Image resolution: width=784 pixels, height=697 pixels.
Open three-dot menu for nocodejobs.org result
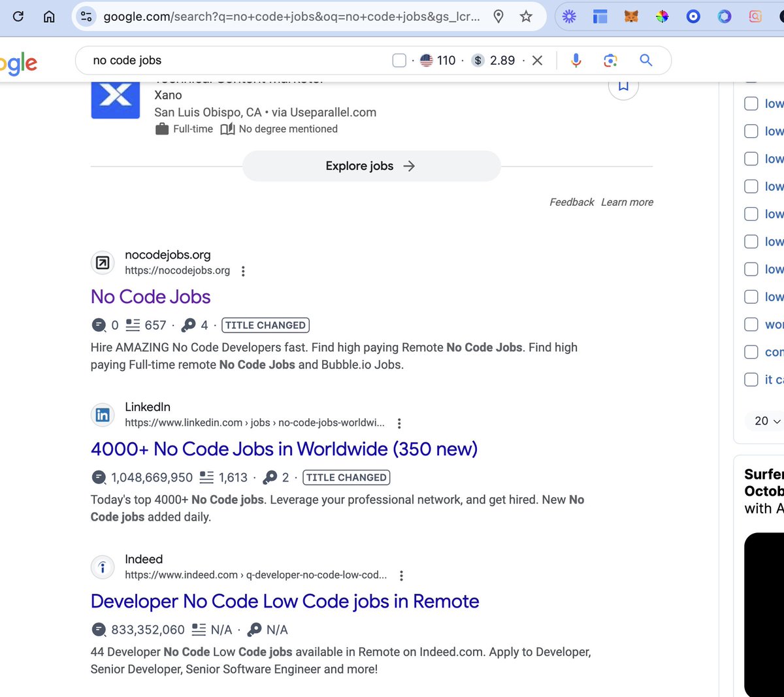pyautogui.click(x=243, y=271)
